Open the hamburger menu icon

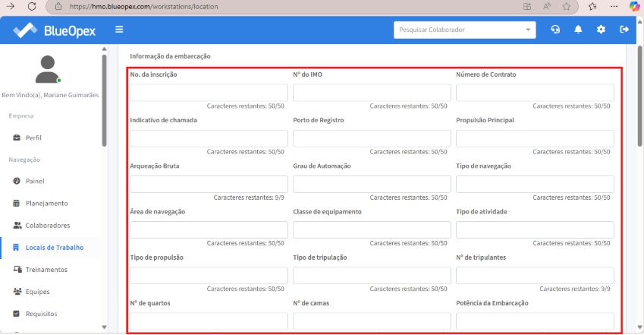[x=119, y=29]
